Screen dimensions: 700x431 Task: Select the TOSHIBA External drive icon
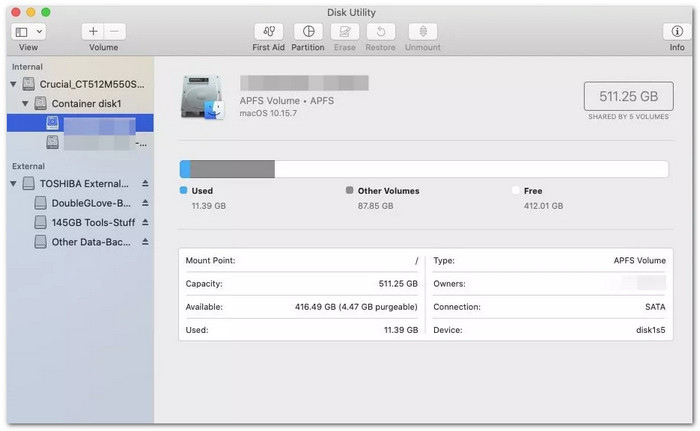click(29, 184)
